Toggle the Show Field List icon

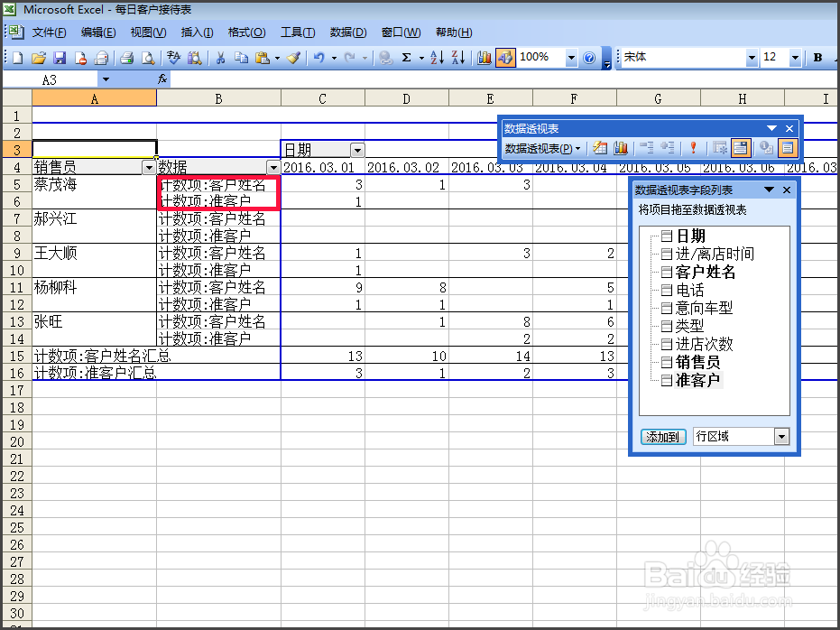click(x=787, y=148)
